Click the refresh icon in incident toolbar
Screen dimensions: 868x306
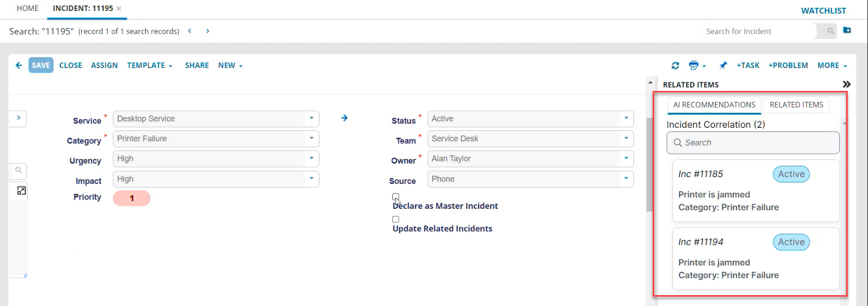point(675,65)
